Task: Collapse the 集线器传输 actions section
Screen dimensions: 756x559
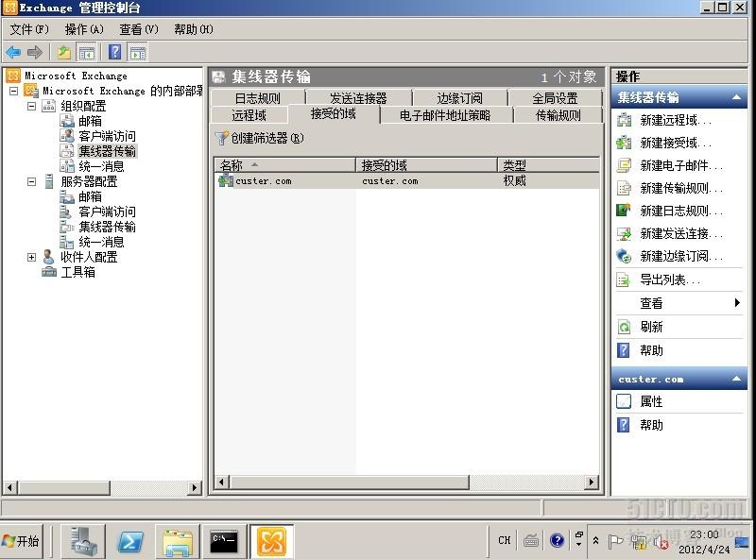Action: click(x=736, y=97)
